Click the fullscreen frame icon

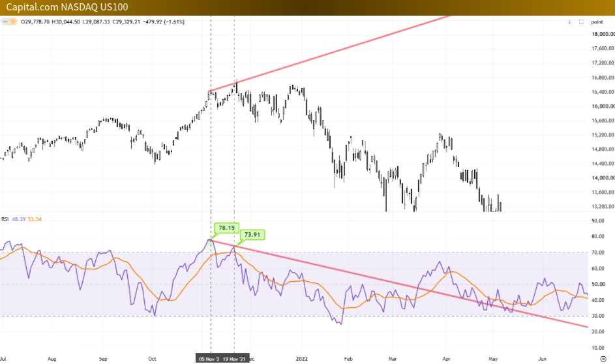(581, 22)
